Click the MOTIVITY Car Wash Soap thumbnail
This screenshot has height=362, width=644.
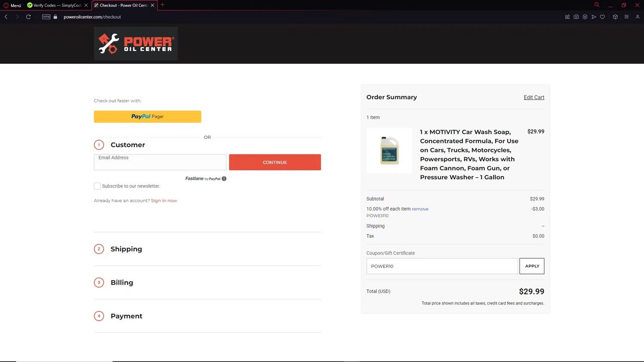[x=389, y=150]
